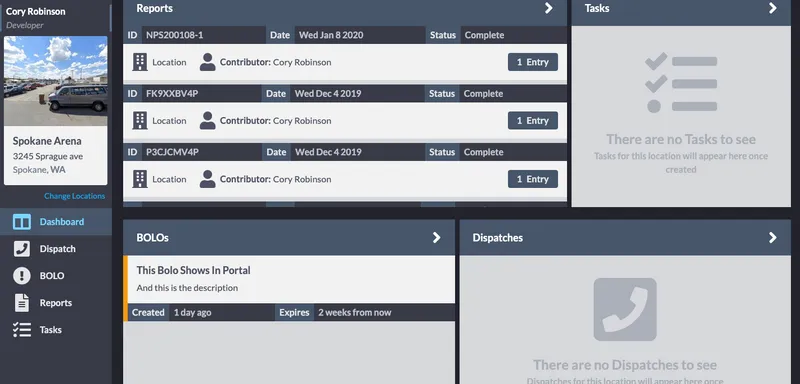Click the building icon in report NPS200108-1
The image size is (800, 384).
[x=140, y=62]
